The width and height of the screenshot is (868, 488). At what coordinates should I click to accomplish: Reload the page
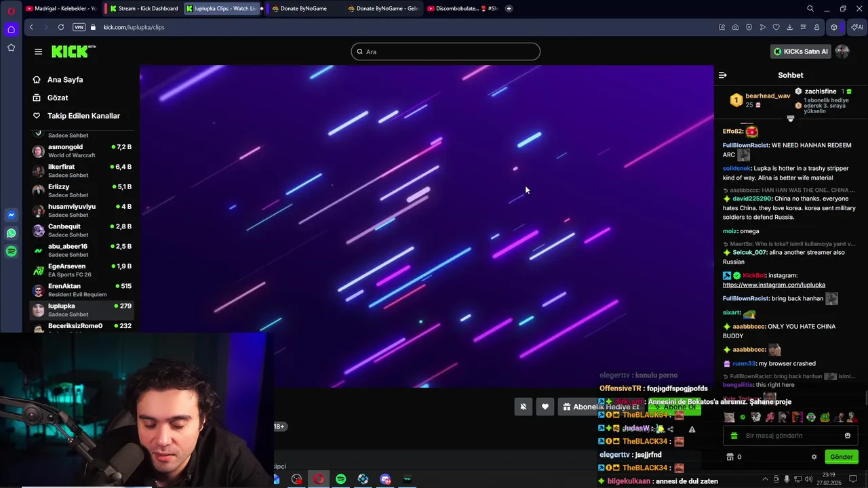coord(61,27)
